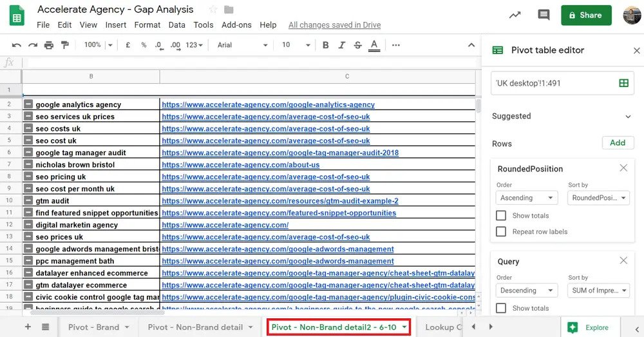Click the print icon

49,45
